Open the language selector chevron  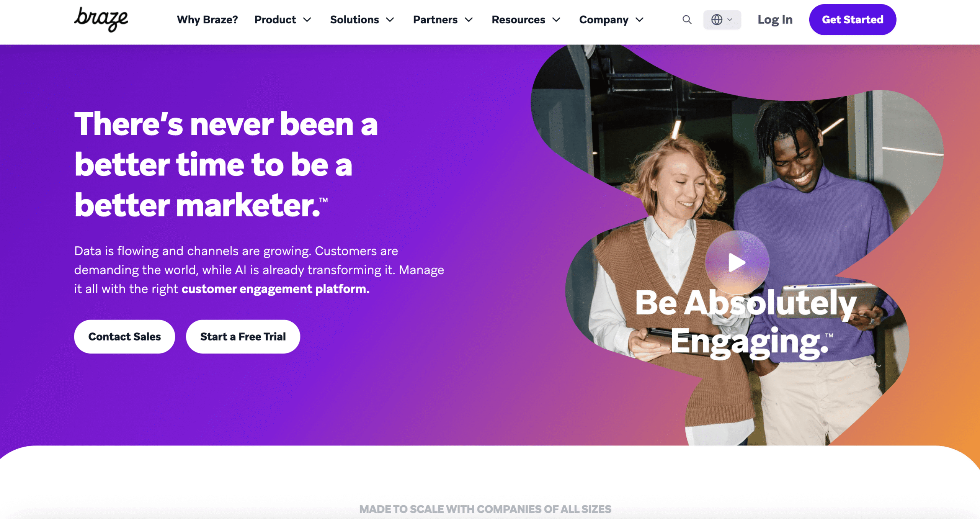pos(730,20)
